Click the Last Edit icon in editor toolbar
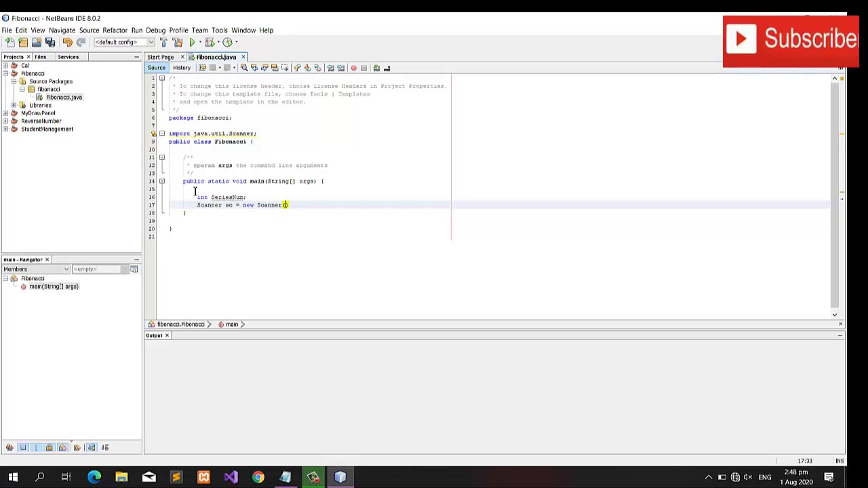 click(202, 68)
